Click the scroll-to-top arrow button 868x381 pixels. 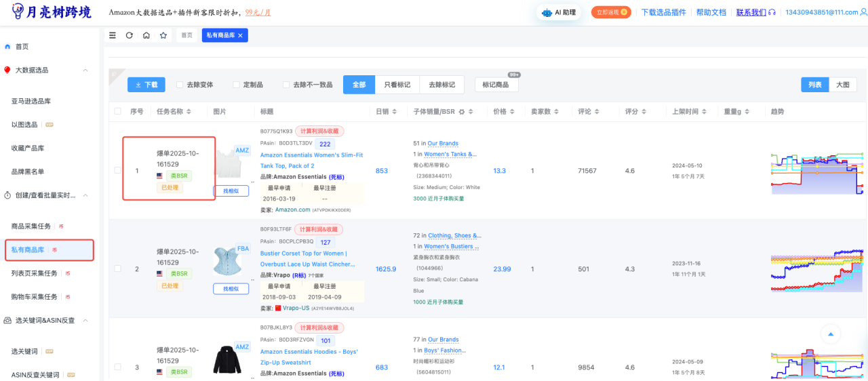tap(830, 334)
